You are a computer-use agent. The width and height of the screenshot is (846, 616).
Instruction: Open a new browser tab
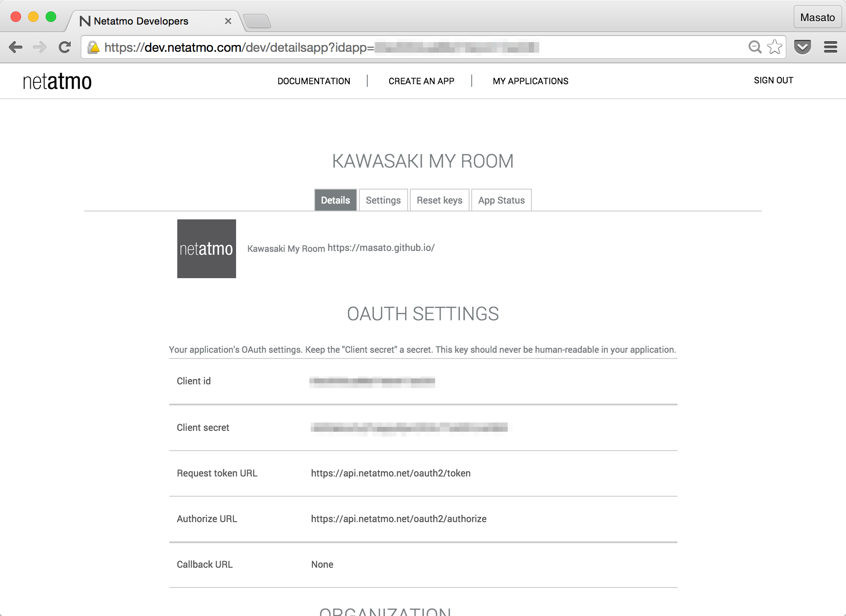[x=257, y=21]
